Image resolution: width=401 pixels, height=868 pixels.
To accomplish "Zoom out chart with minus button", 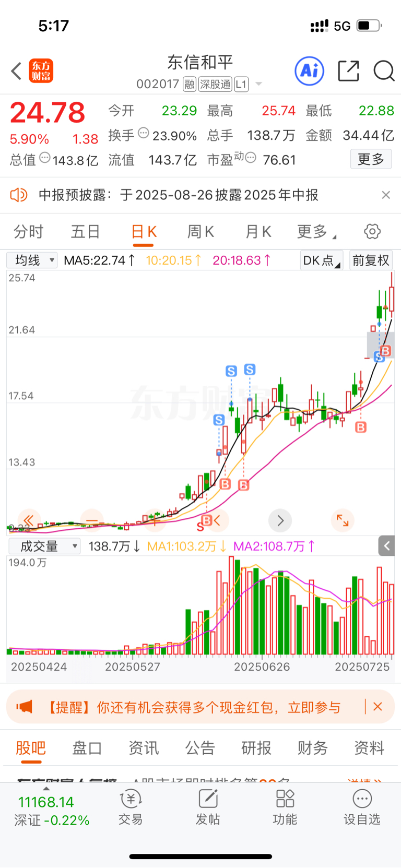I will 92,520.
